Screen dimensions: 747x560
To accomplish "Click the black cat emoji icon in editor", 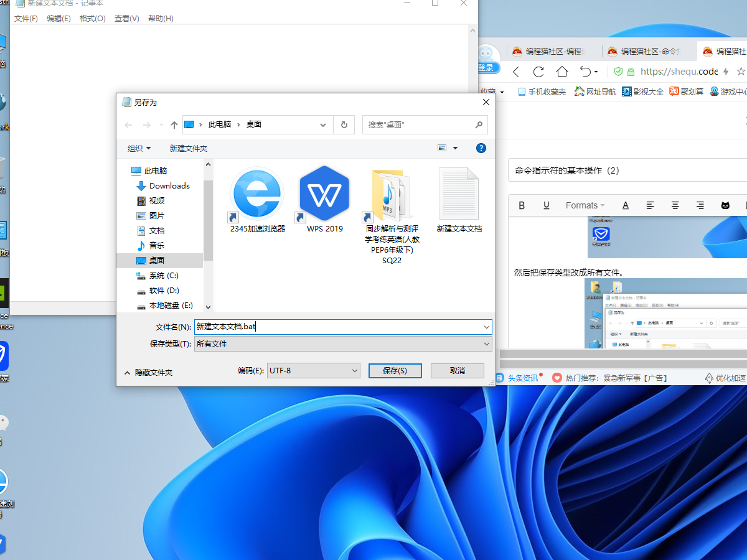I will coord(725,205).
